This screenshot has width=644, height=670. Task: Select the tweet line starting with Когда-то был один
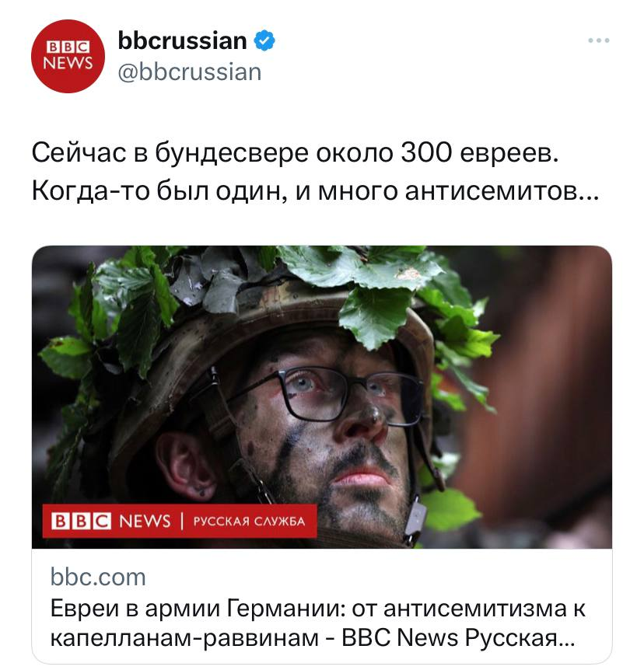coord(315,190)
